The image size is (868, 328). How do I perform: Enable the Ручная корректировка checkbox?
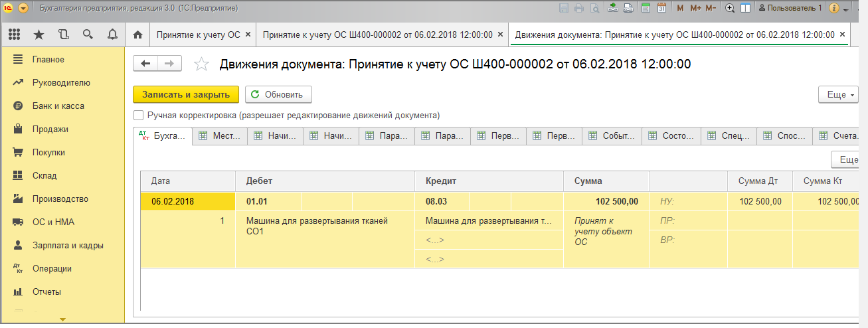tap(139, 115)
